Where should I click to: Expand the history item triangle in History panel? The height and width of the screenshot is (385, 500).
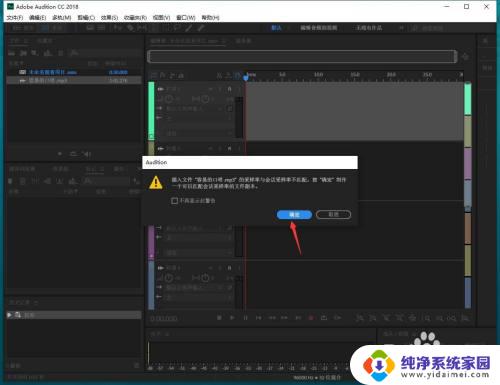(x=10, y=315)
